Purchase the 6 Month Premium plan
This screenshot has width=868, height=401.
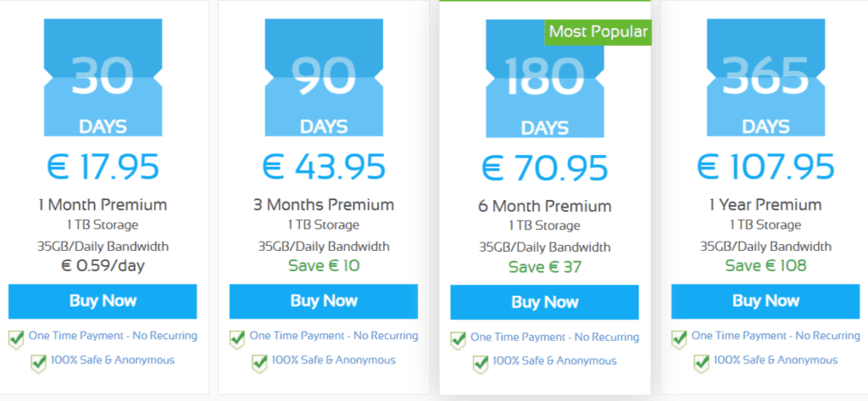click(x=544, y=303)
